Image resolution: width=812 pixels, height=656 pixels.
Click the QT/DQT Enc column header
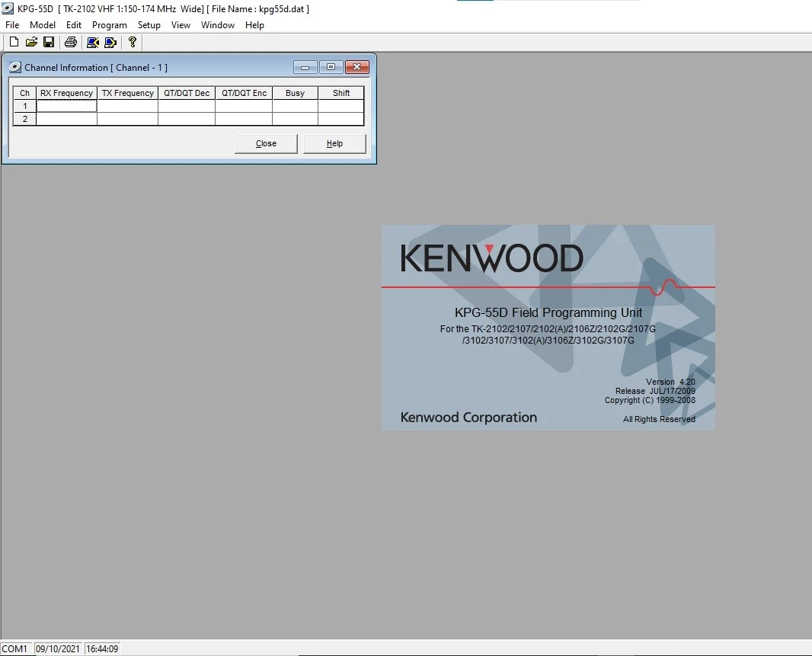[x=244, y=93]
